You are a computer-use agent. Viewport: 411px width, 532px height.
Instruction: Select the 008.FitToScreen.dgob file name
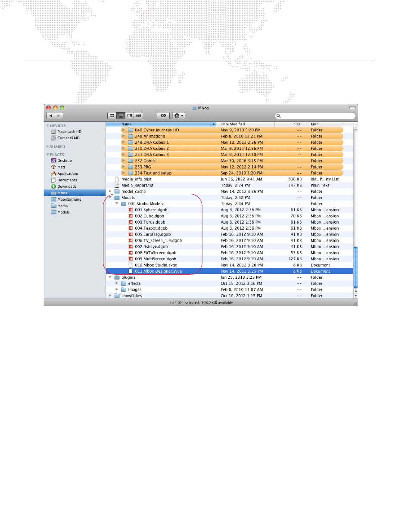tap(156, 253)
